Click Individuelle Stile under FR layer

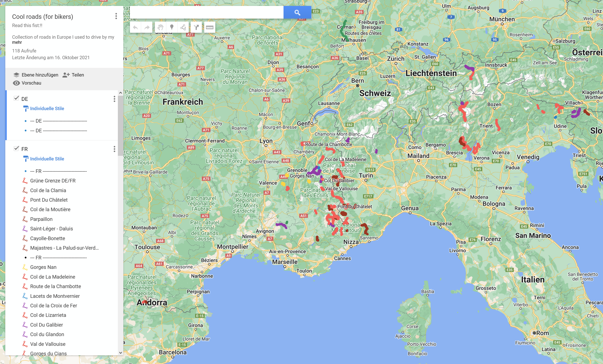pos(47,159)
